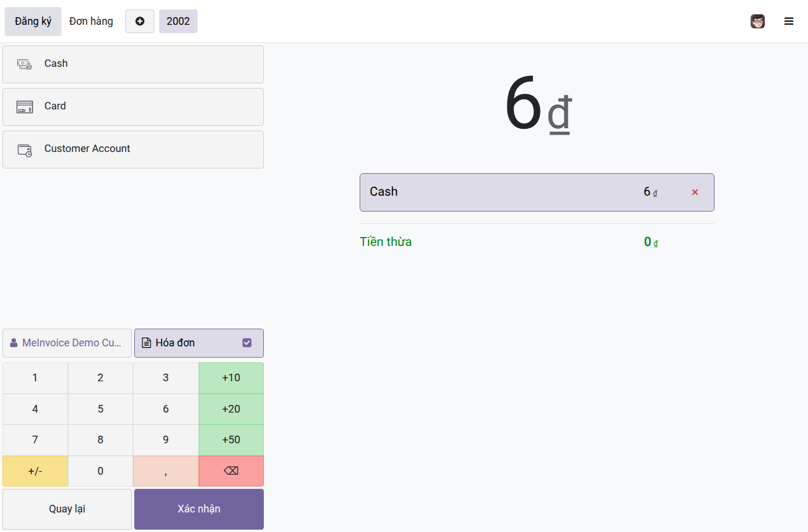
Task: Add a new order with plus icon
Action: (140, 21)
